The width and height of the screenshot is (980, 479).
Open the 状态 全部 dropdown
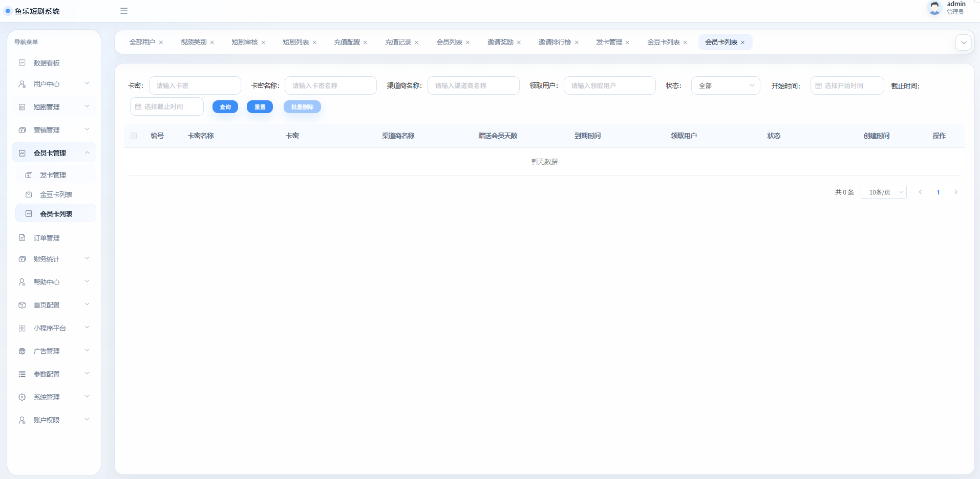click(x=726, y=85)
